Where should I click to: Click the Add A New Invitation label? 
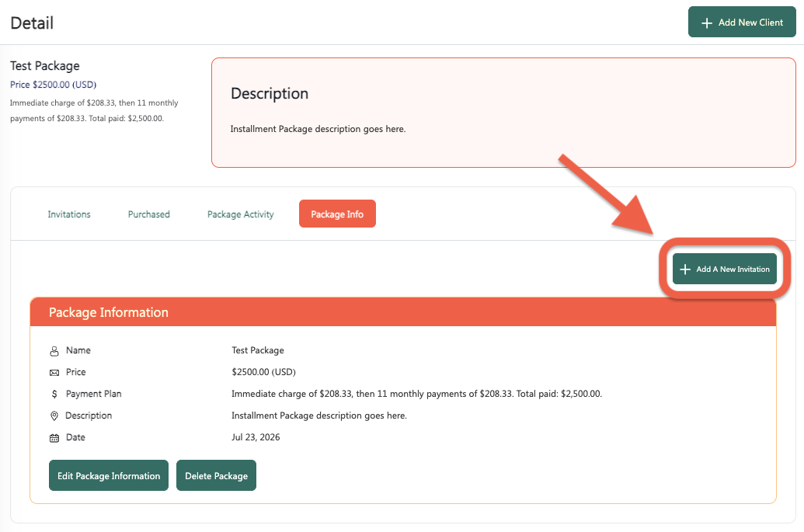click(733, 269)
